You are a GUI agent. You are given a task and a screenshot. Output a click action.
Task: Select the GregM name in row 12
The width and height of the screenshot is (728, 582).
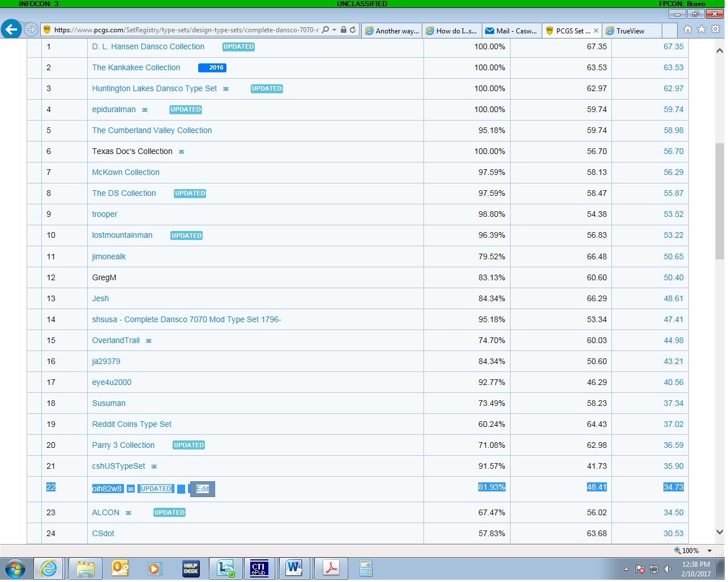coord(104,277)
